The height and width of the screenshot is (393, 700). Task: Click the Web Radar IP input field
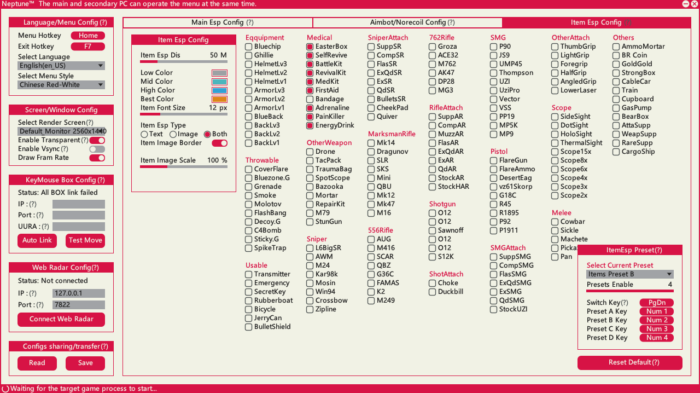79,293
